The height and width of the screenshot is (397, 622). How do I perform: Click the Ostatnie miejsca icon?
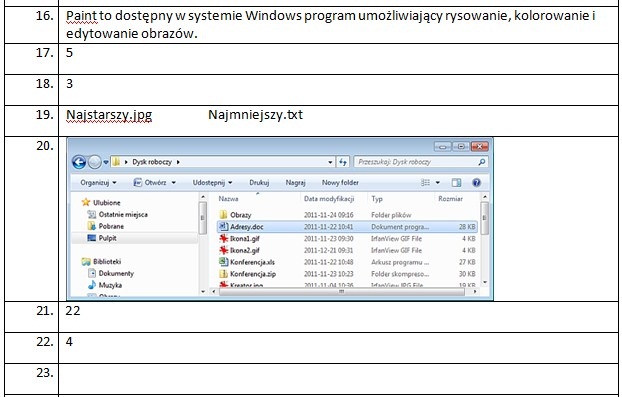pyautogui.click(x=92, y=215)
